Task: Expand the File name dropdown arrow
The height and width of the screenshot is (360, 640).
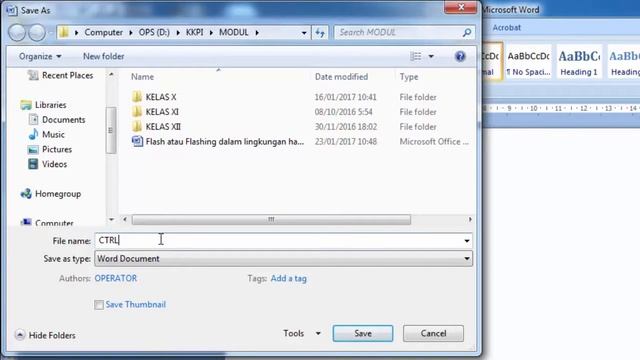Action: (467, 241)
